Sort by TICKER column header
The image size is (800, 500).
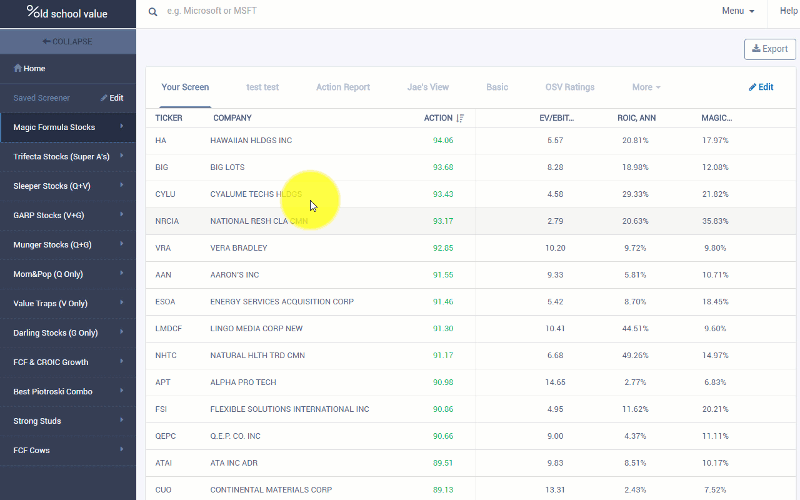tap(169, 118)
